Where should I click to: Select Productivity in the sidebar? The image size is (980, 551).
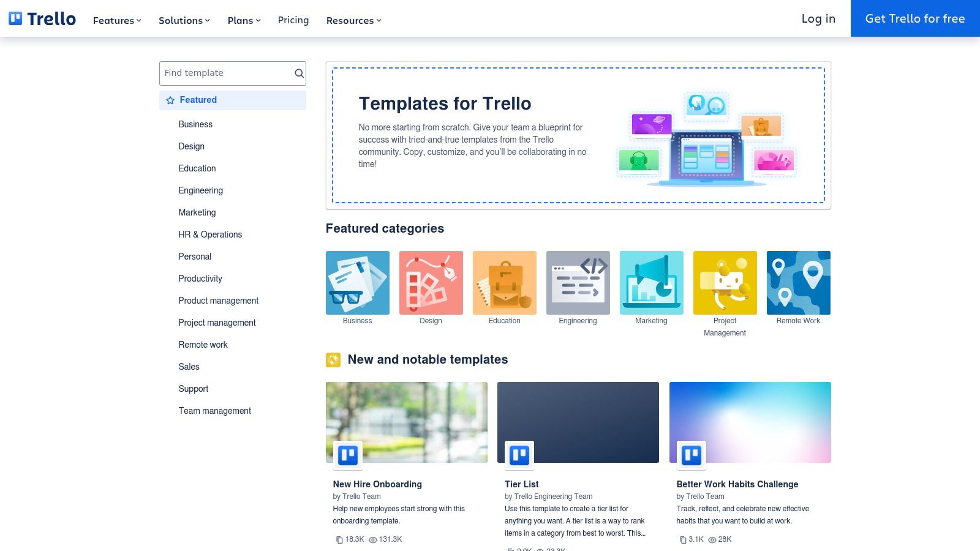200,279
